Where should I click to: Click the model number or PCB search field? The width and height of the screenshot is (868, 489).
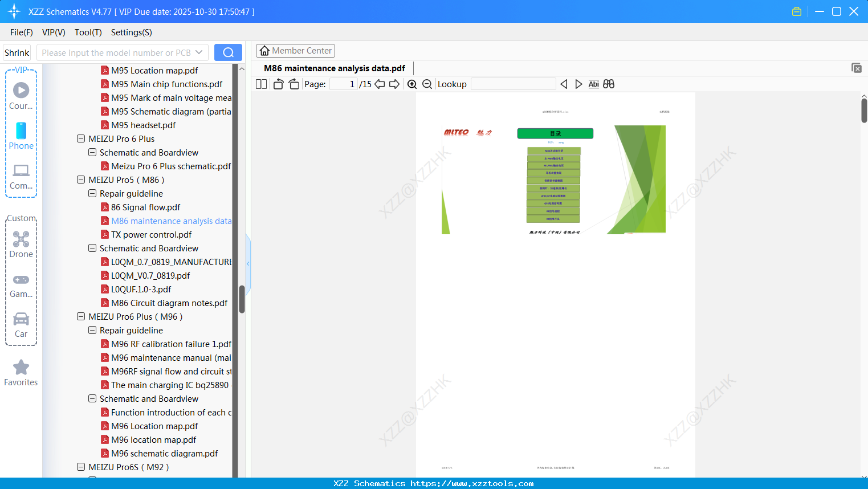point(122,52)
